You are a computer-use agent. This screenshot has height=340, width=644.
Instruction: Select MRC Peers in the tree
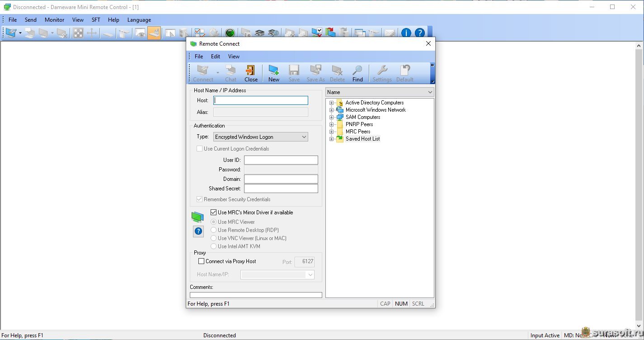(358, 132)
